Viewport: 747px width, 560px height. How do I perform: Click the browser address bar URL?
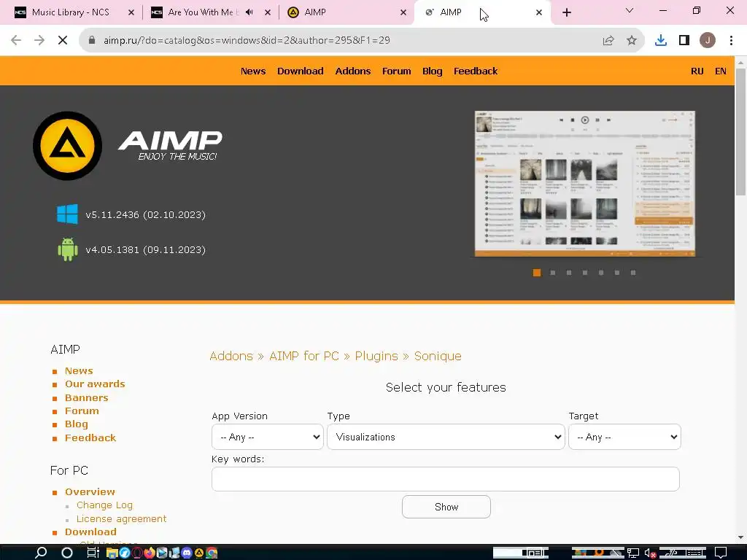[247, 41]
